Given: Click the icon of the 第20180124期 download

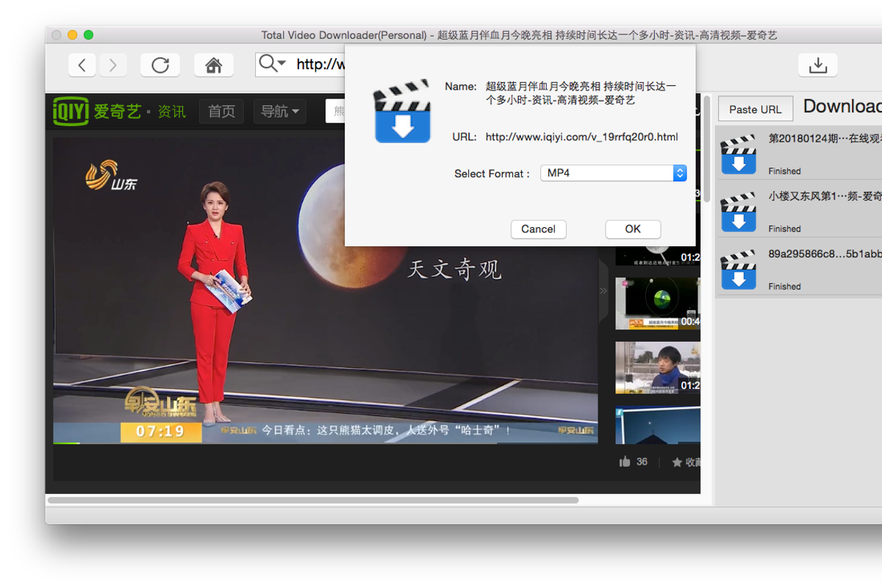Looking at the screenshot, I should click(739, 154).
